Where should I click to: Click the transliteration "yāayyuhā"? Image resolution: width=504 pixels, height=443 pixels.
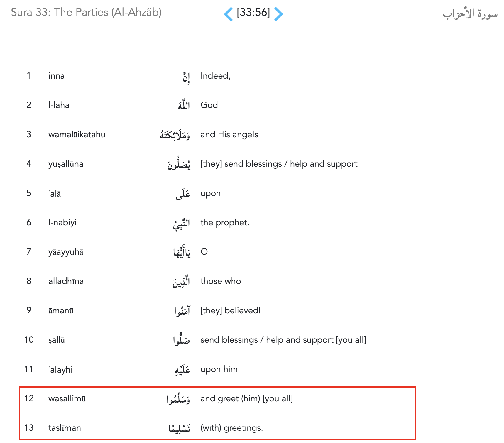[66, 252]
